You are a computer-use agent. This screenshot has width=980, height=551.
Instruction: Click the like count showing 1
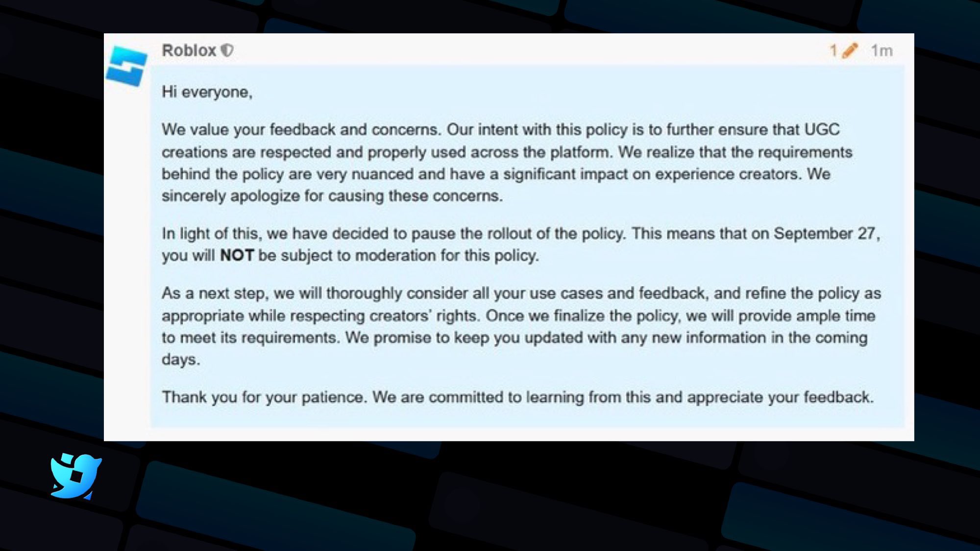834,50
